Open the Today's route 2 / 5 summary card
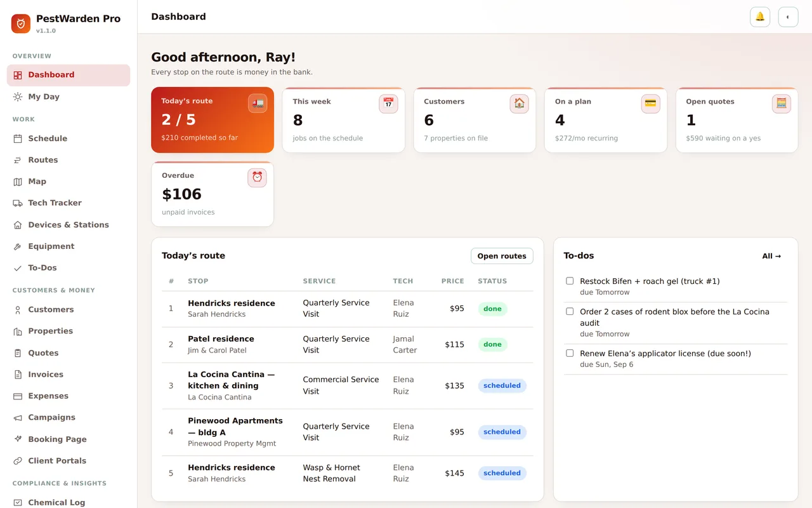The width and height of the screenshot is (812, 508). point(213,120)
